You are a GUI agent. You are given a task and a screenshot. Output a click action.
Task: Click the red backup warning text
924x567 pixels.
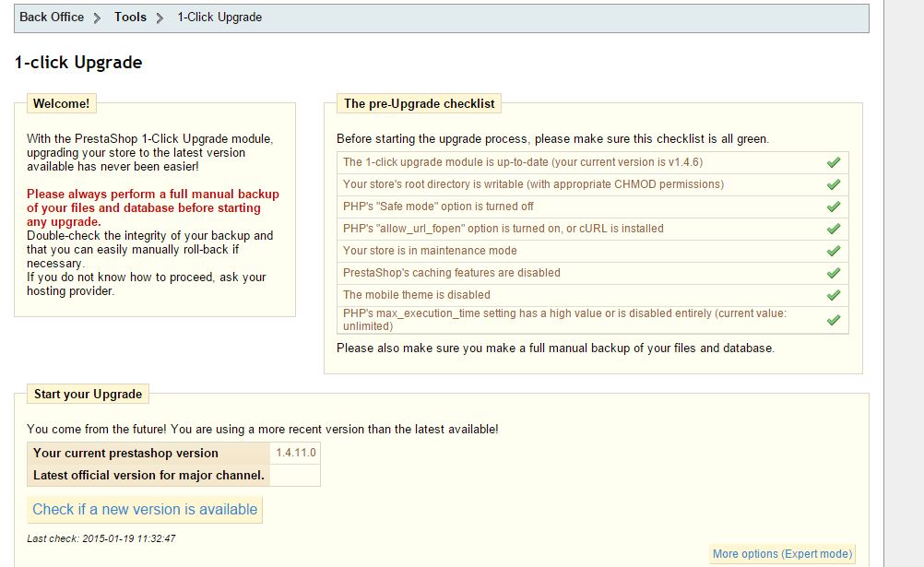point(153,208)
